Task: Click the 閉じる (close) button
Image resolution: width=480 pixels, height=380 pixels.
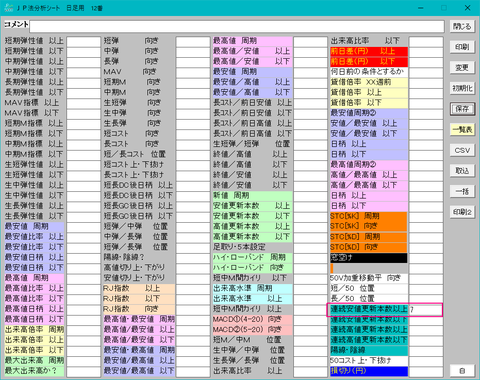Action: tap(462, 26)
